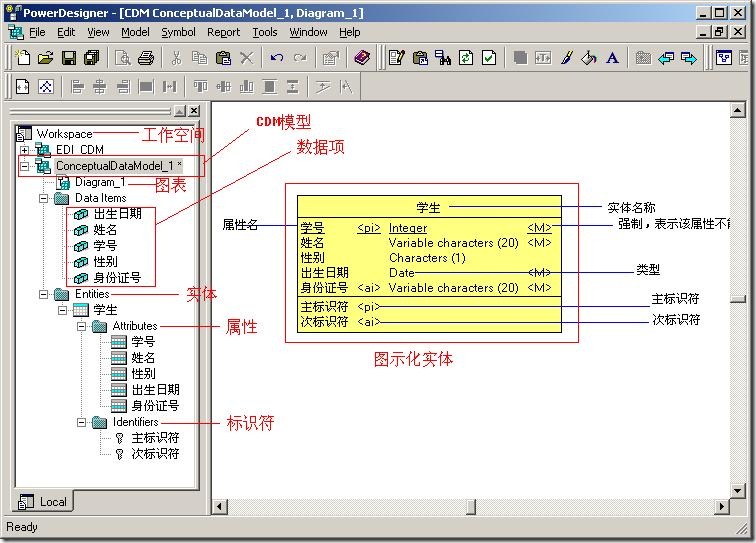The height and width of the screenshot is (543, 756).
Task: Click the Copy icon
Action: (x=200, y=58)
